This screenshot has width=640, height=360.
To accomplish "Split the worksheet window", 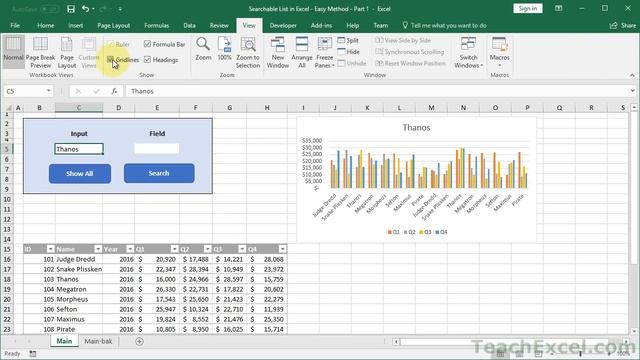I will 348,40.
